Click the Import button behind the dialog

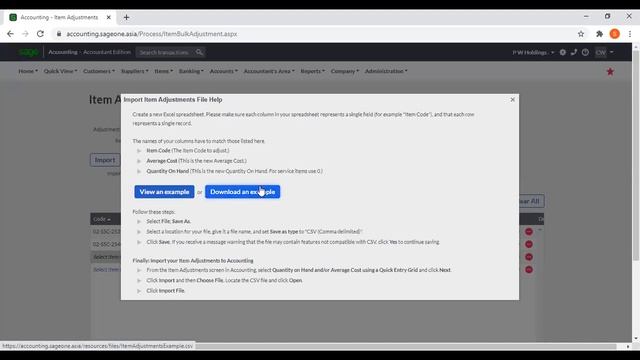pos(105,160)
